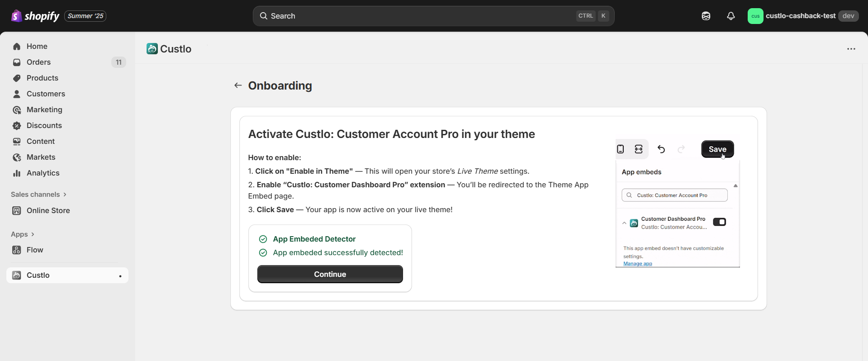
Task: Click the Markets globe icon
Action: 17,157
